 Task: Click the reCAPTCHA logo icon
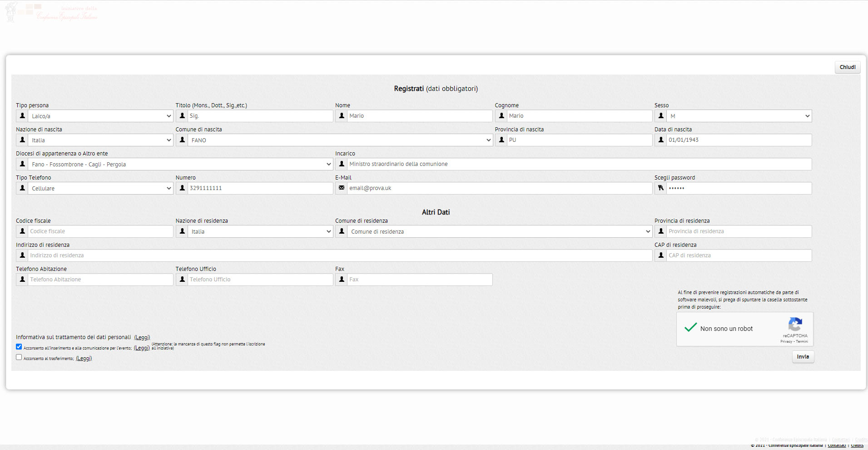point(795,325)
